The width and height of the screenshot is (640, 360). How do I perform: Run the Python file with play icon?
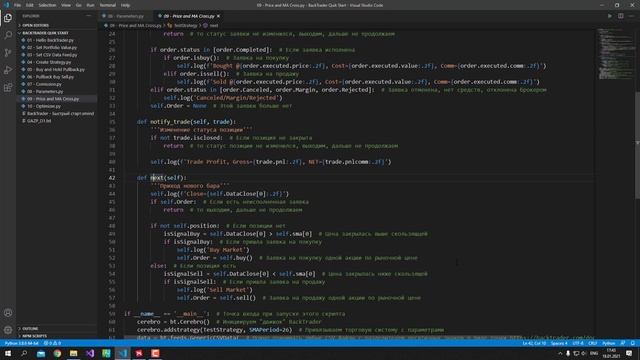pyautogui.click(x=610, y=16)
